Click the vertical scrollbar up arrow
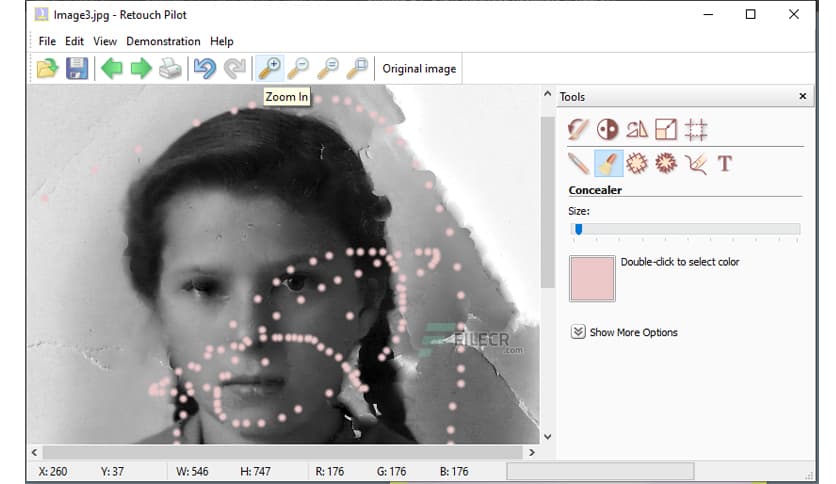The height and width of the screenshot is (484, 836). click(547, 94)
